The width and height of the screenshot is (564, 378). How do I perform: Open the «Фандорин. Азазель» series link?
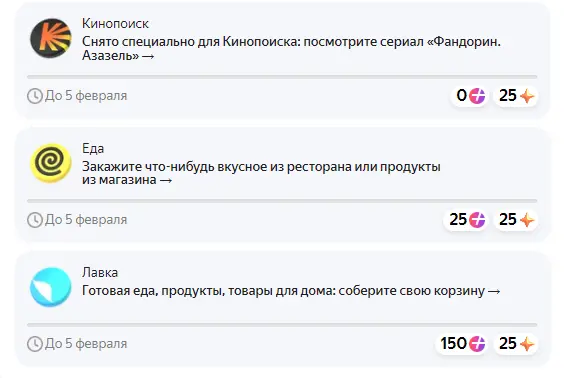tap(291, 48)
